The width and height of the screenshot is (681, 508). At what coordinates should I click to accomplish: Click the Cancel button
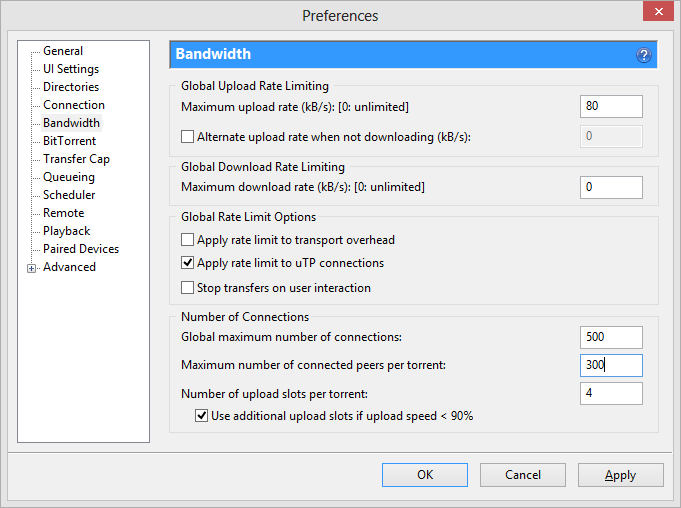click(x=522, y=475)
